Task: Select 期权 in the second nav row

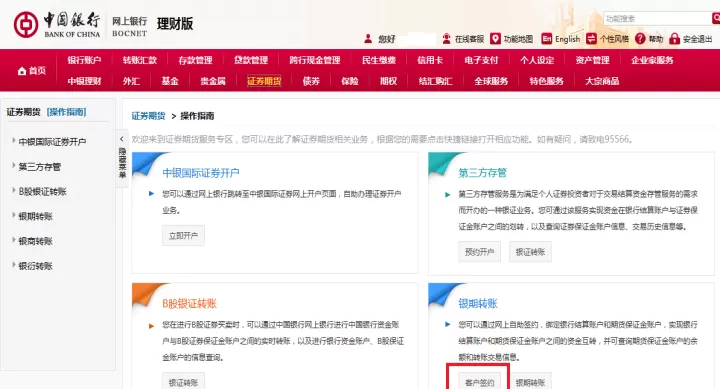Action: pos(388,81)
